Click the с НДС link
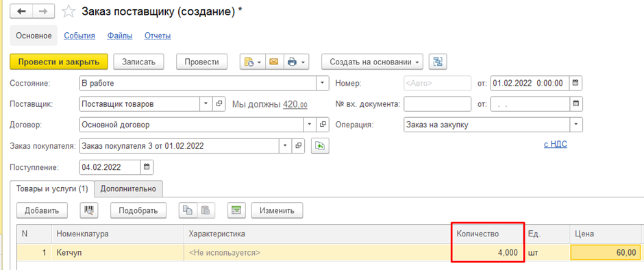Screen dimensions: 644x270 556,144
